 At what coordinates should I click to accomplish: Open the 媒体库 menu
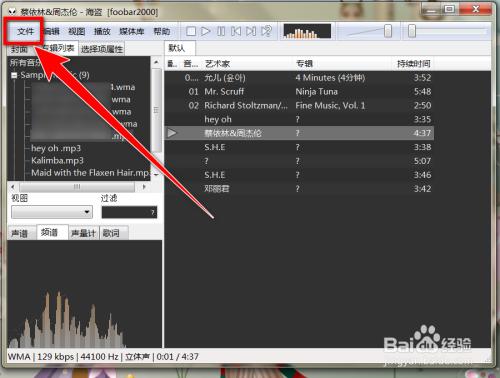(x=132, y=31)
